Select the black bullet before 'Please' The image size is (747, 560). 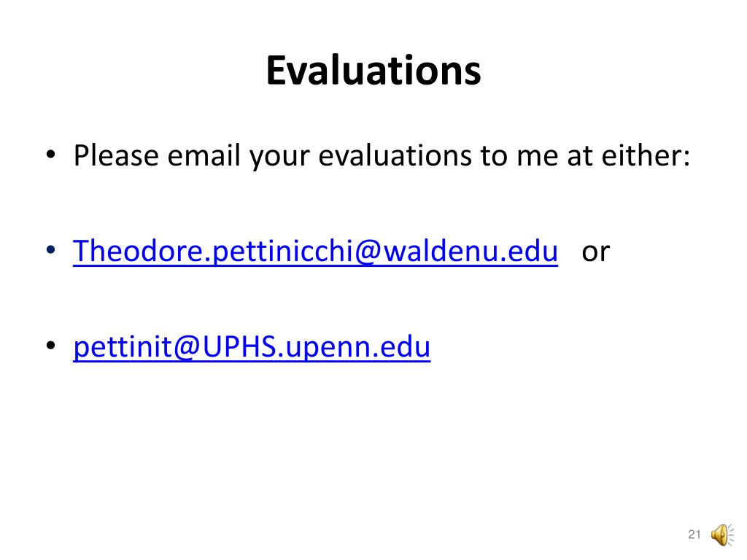tap(51, 155)
